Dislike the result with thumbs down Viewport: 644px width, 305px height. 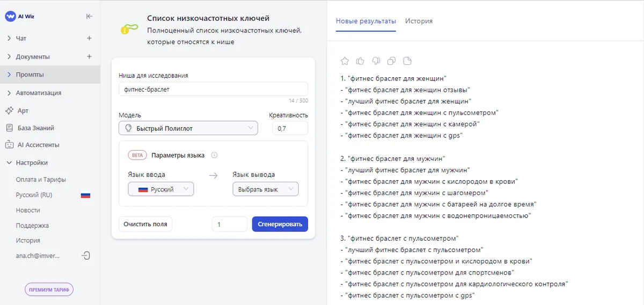(x=376, y=61)
